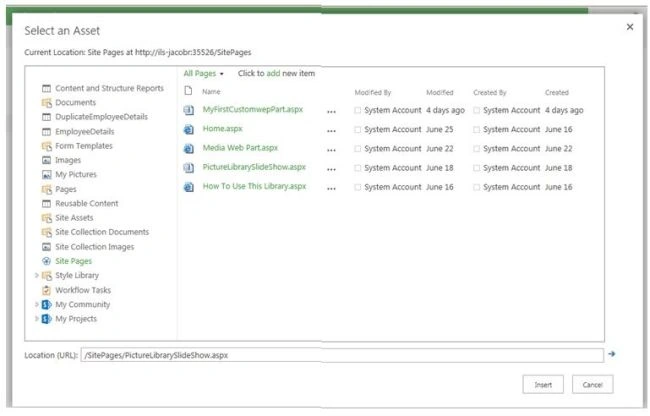Sort by the Modified By column header
The width and height of the screenshot is (650, 416).
373,92
